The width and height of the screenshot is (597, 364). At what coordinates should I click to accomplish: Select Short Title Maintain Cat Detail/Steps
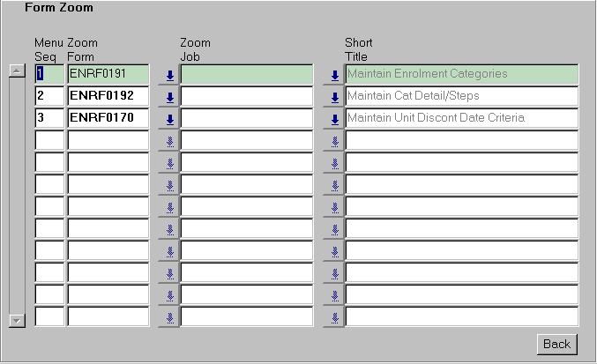tap(461, 96)
